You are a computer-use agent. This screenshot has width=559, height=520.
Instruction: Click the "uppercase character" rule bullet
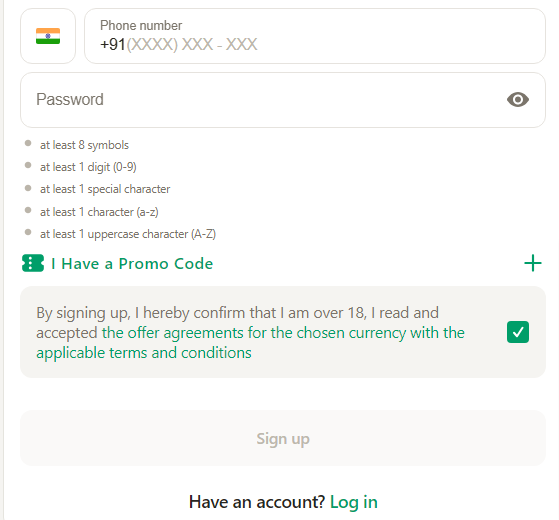coord(28,232)
